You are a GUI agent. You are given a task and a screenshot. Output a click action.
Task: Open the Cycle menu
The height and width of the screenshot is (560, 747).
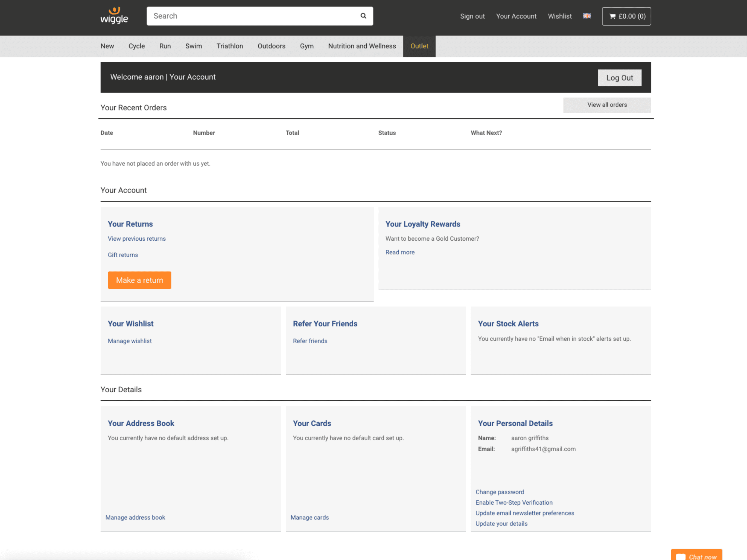point(136,46)
